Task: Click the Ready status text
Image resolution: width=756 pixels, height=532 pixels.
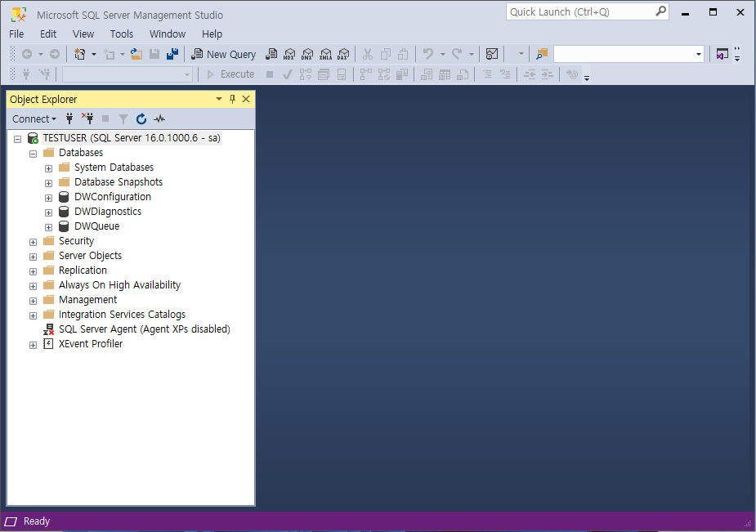Action: click(x=37, y=521)
